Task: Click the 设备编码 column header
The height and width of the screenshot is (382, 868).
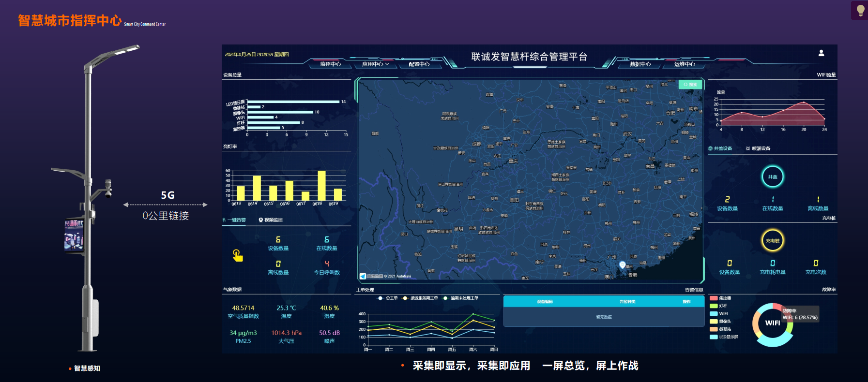Action: tap(545, 302)
